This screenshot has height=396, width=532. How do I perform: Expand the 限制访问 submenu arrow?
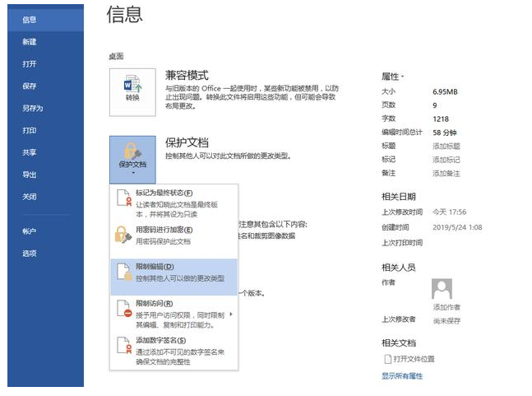click(x=231, y=314)
